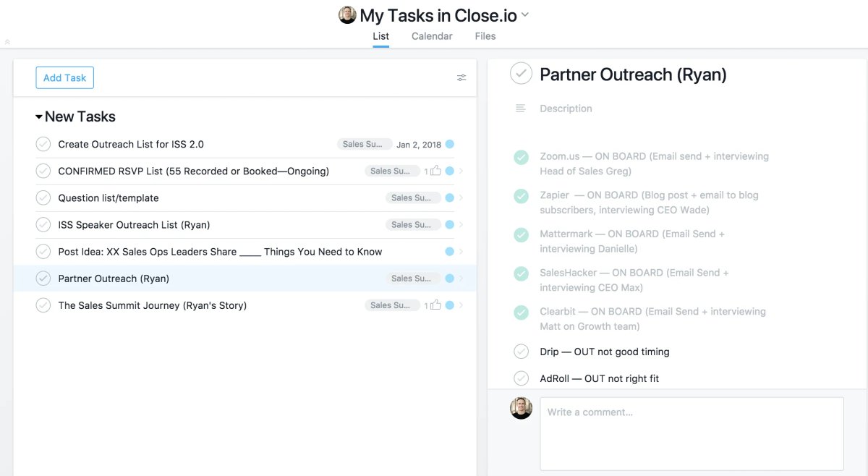This screenshot has width=868, height=476.
Task: Mark Create Outreach List for ISS 2.0 complete
Action: pos(43,144)
